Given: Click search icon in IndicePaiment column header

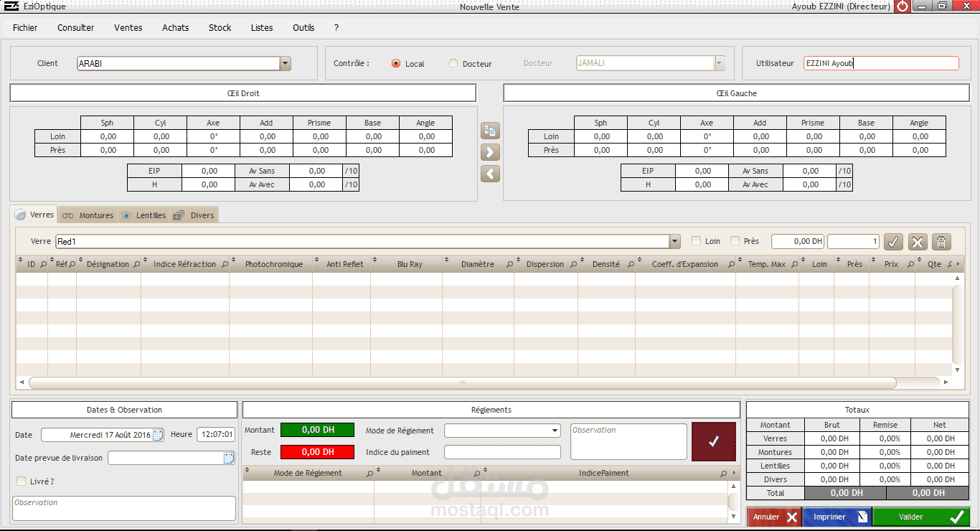Looking at the screenshot, I should click(723, 474).
